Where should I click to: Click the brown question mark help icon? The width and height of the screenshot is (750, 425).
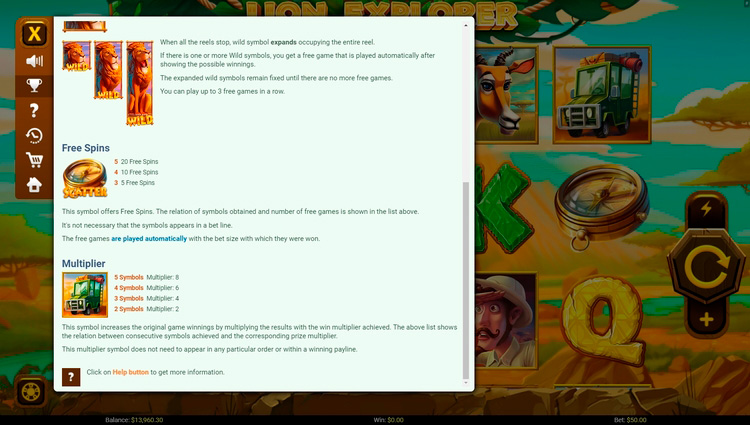[x=71, y=377]
